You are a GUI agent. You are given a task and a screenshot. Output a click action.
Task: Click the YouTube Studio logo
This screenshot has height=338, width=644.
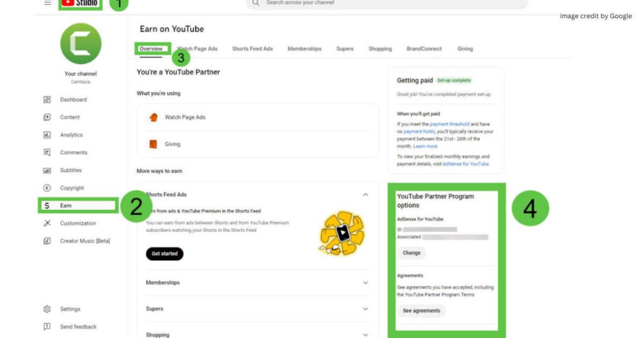click(80, 3)
